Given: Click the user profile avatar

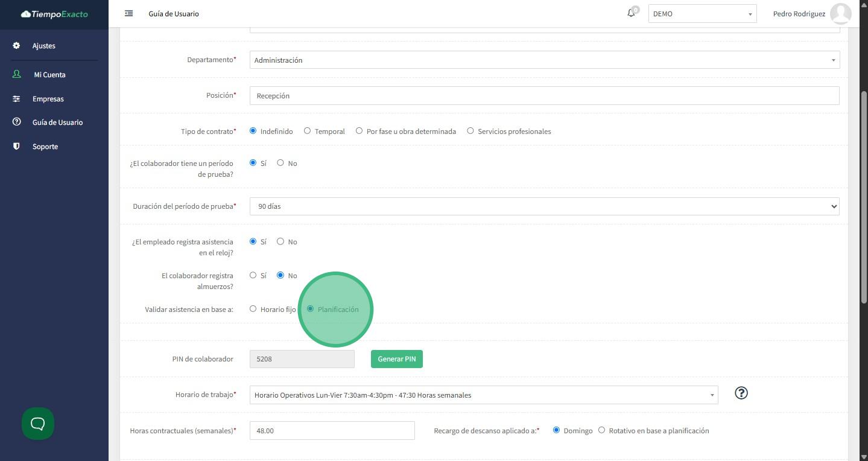Looking at the screenshot, I should 840,13.
